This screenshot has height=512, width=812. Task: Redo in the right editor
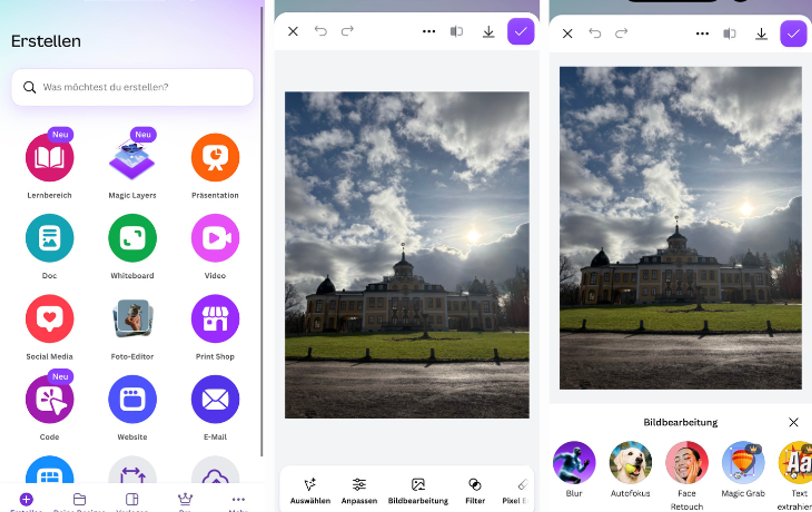click(x=621, y=33)
